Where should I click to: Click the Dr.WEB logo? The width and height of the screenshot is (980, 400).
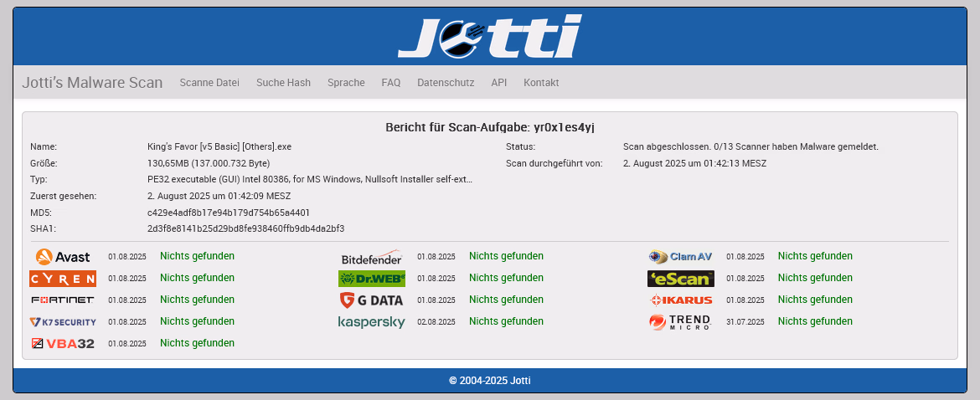click(371, 279)
